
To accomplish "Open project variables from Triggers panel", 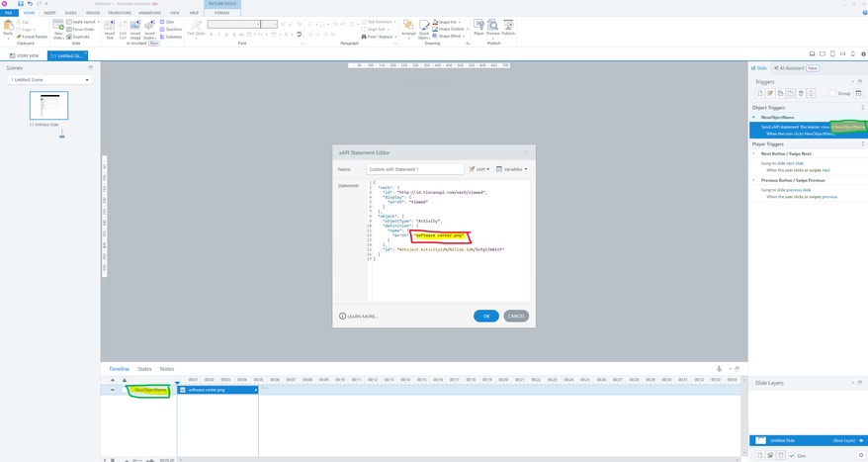I will click(858, 93).
